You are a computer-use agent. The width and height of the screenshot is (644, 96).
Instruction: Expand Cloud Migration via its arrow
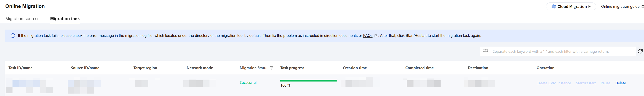[x=589, y=6]
